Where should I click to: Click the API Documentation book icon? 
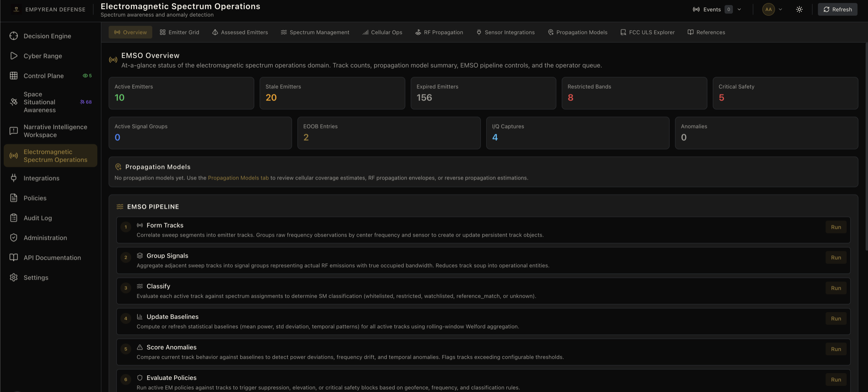tap(14, 258)
